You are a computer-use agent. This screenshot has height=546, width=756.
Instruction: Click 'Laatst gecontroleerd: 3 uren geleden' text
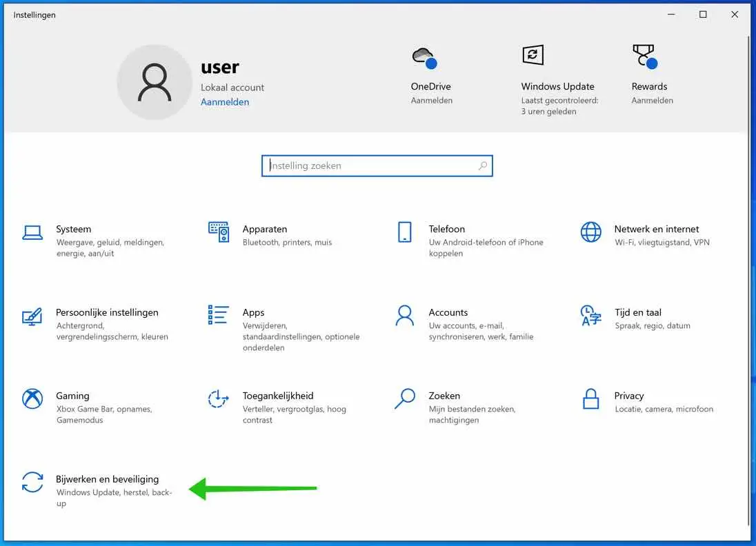click(x=559, y=106)
